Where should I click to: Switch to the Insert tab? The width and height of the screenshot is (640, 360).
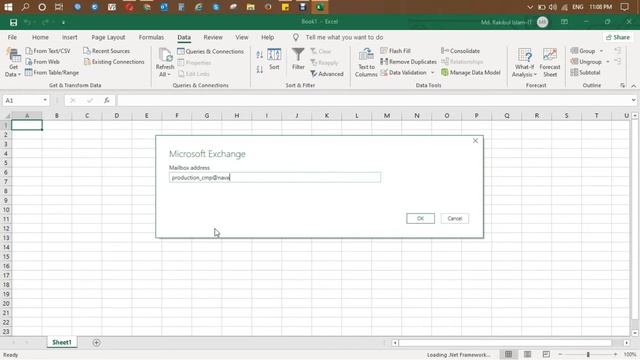point(70,37)
